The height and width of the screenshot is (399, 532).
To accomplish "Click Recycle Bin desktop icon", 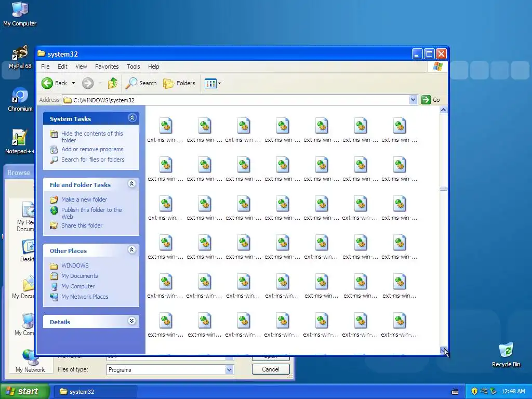I will pos(506,355).
